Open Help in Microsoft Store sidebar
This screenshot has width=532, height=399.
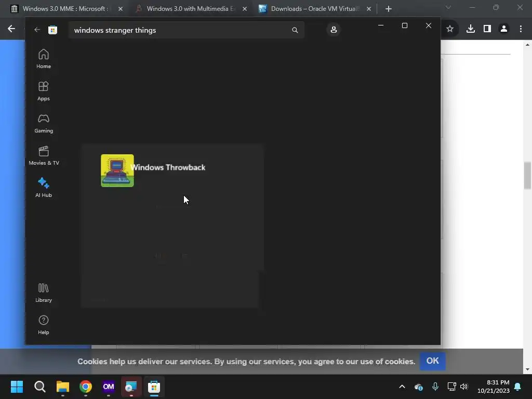coord(44,325)
